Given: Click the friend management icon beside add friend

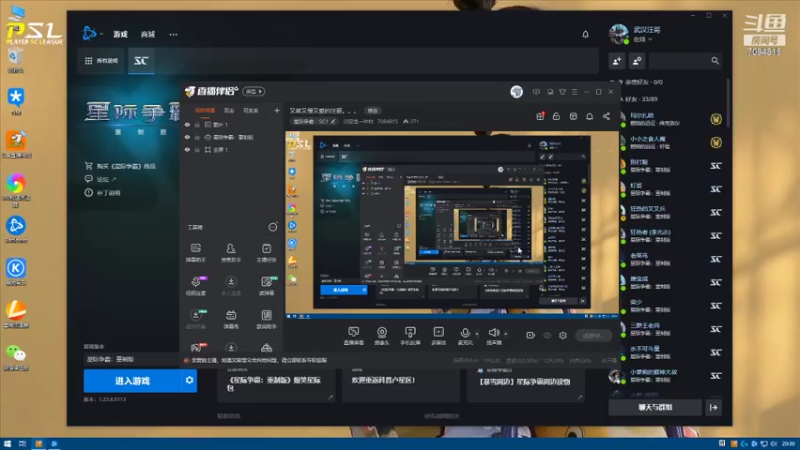Looking at the screenshot, I should pos(637,61).
